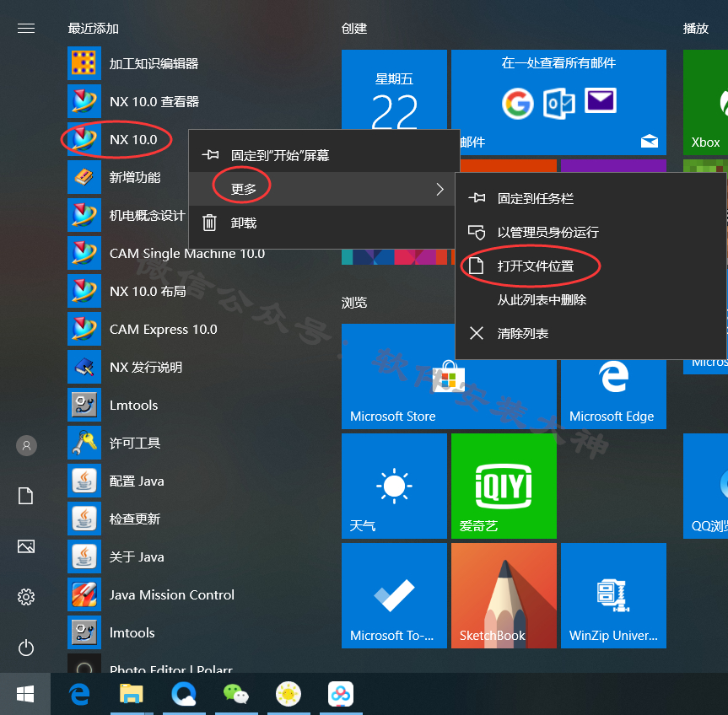728x715 pixels.
Task: Open the Microsoft To-Do tile
Action: pos(394,595)
